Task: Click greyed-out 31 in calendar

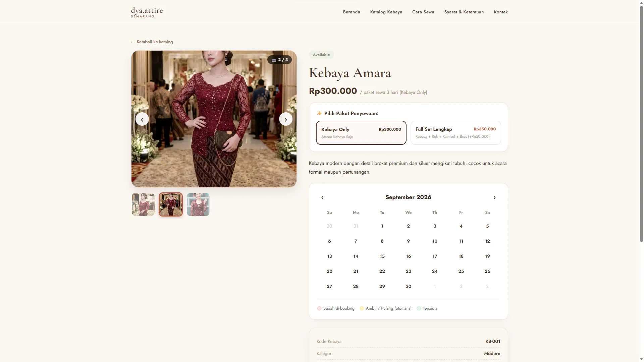Action: coord(356,226)
